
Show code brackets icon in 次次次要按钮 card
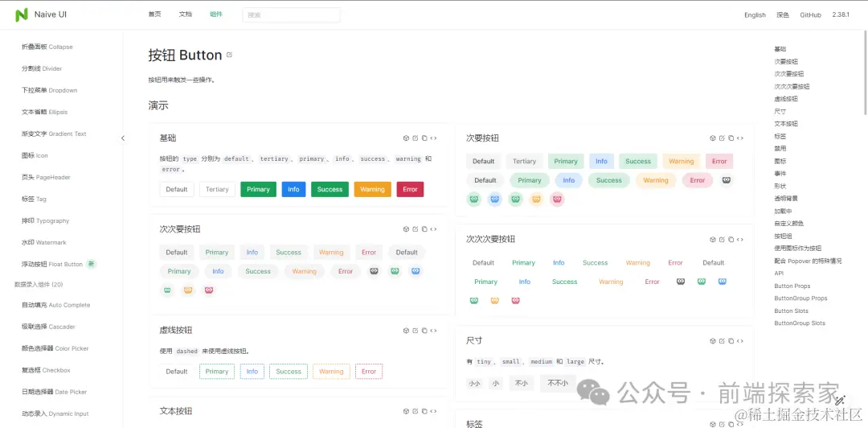click(x=740, y=240)
